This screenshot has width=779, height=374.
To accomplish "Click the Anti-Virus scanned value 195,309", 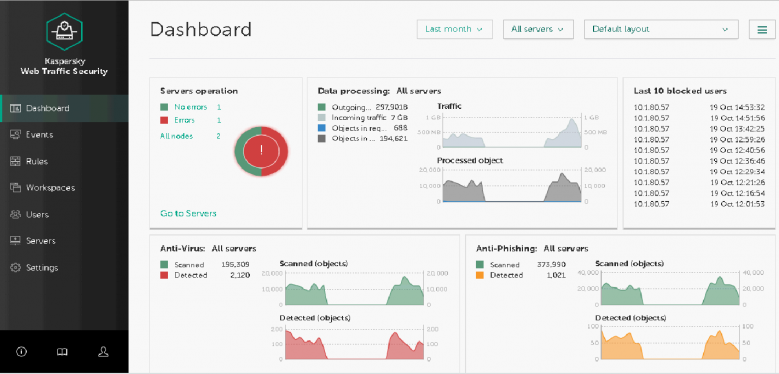I will coord(235,265).
